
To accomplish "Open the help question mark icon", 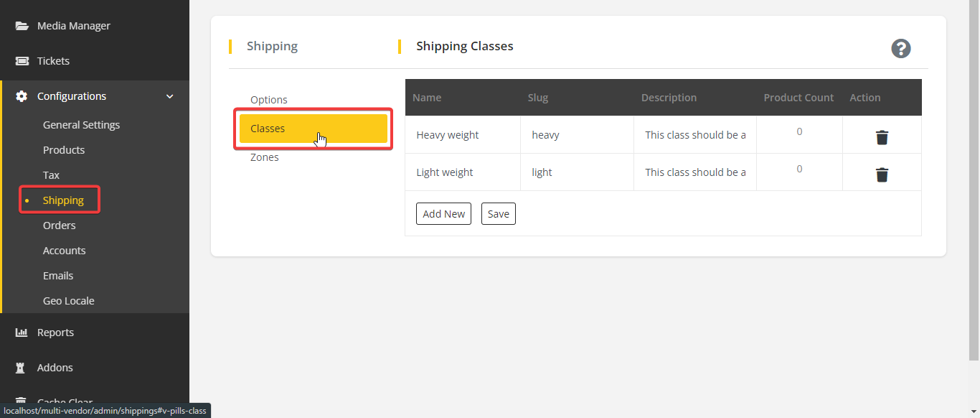I will (901, 48).
